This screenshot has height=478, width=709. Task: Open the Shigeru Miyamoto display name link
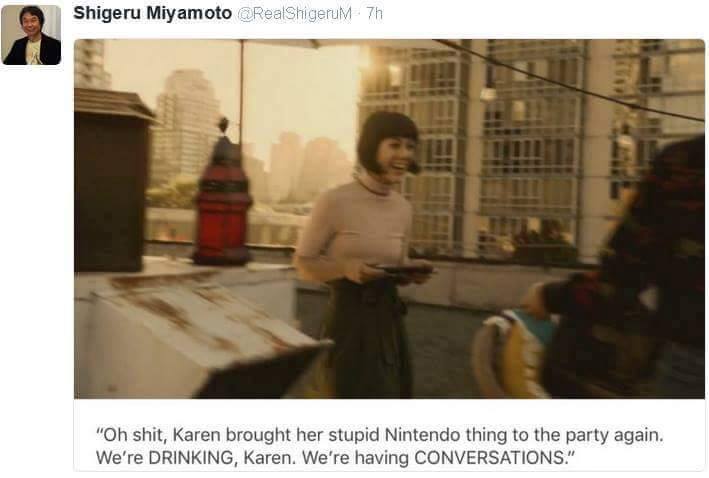(152, 13)
